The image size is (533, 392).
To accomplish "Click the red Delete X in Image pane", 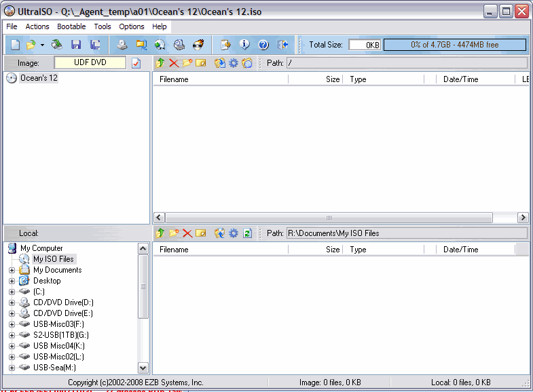I will tap(174, 63).
